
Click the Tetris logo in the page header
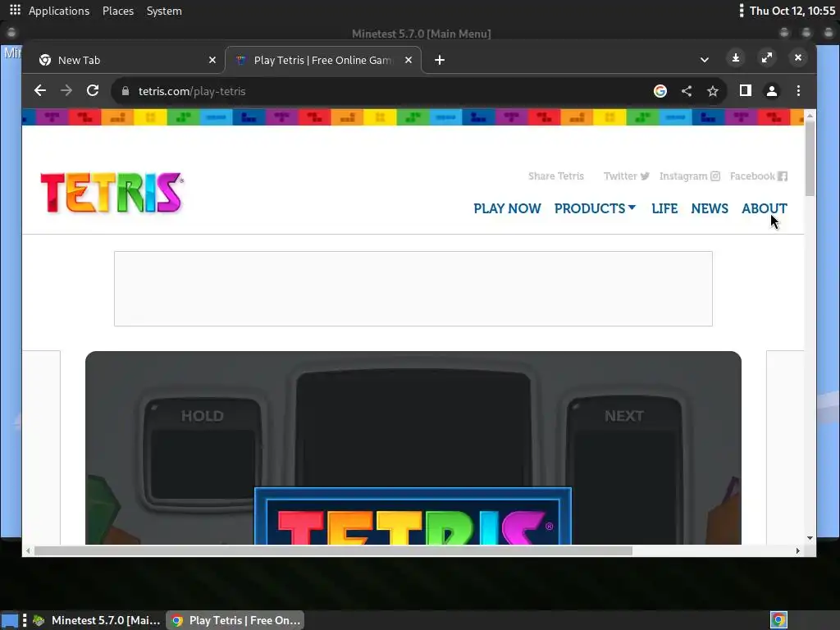point(112,193)
